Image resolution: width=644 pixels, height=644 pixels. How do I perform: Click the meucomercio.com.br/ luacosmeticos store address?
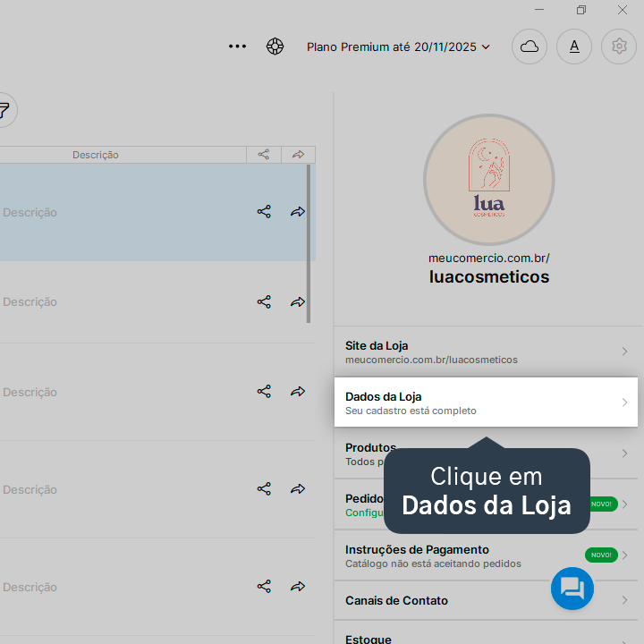(488, 269)
